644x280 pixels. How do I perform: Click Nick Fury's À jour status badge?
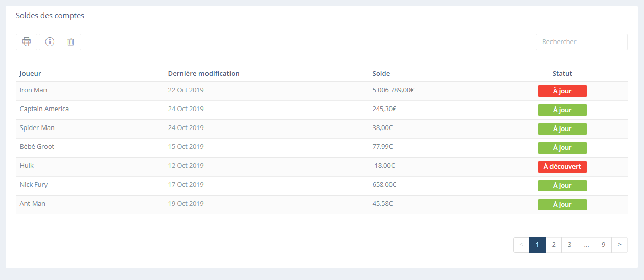pos(562,186)
